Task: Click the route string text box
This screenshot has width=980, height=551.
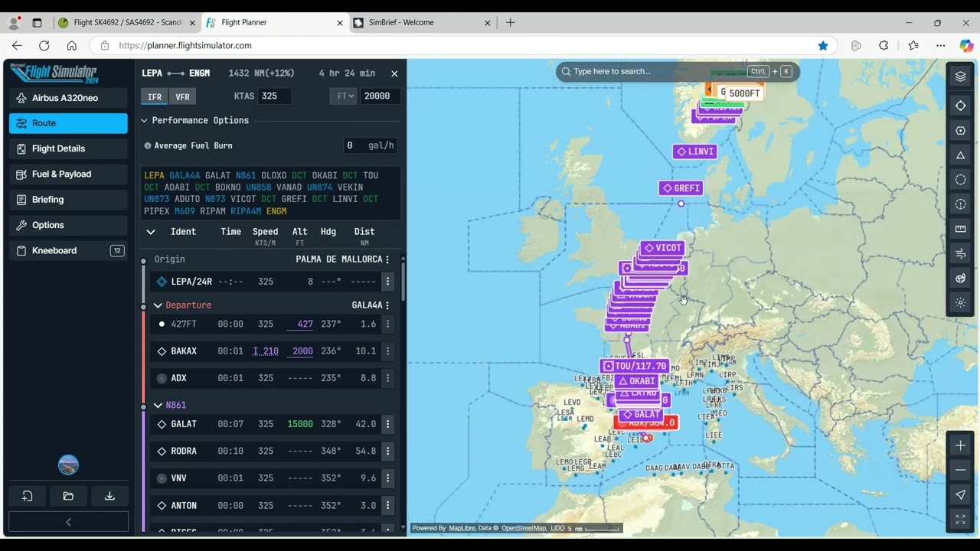Action: click(x=271, y=194)
